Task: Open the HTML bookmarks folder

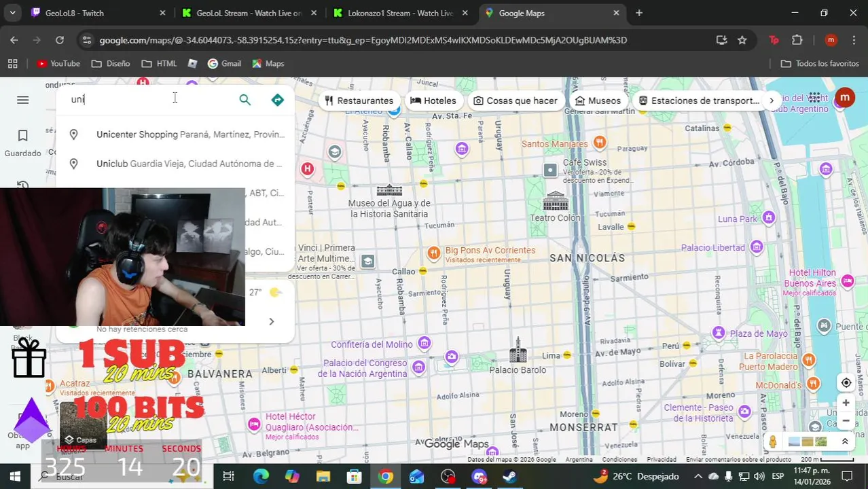Action: (159, 63)
